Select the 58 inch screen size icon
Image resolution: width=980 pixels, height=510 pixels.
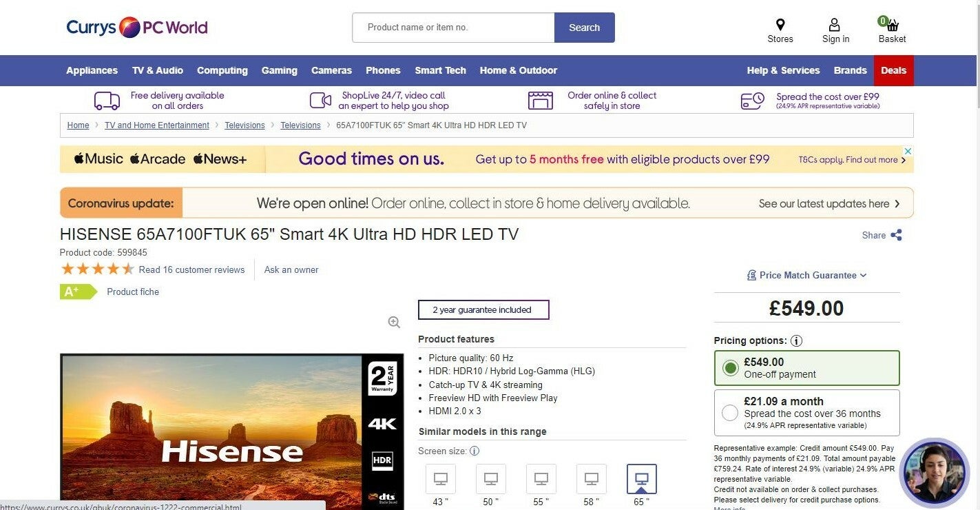592,479
